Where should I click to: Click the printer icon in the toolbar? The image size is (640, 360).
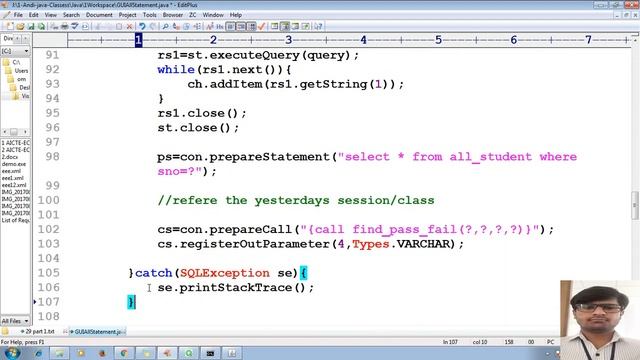point(64,27)
